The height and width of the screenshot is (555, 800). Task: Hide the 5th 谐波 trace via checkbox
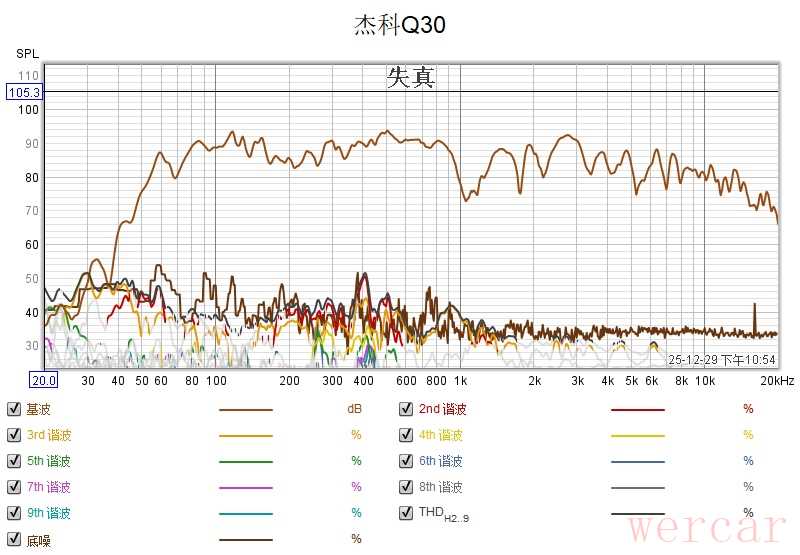tap(13, 461)
